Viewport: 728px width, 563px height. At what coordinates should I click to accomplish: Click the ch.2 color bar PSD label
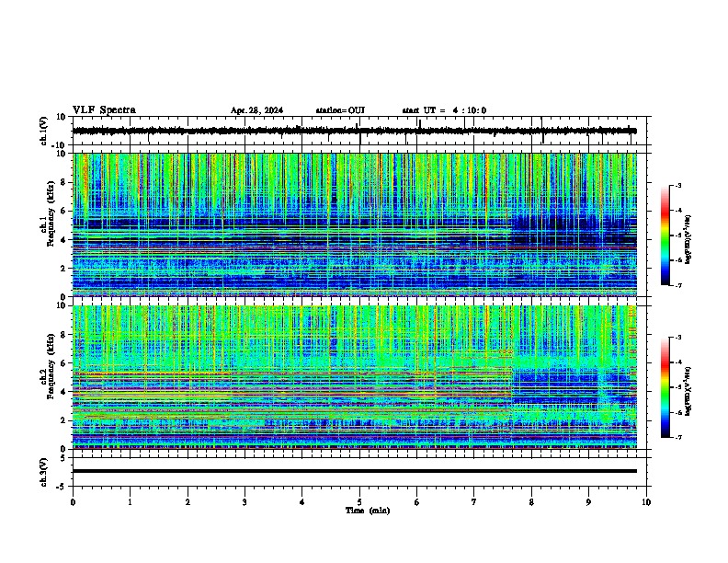click(x=688, y=391)
